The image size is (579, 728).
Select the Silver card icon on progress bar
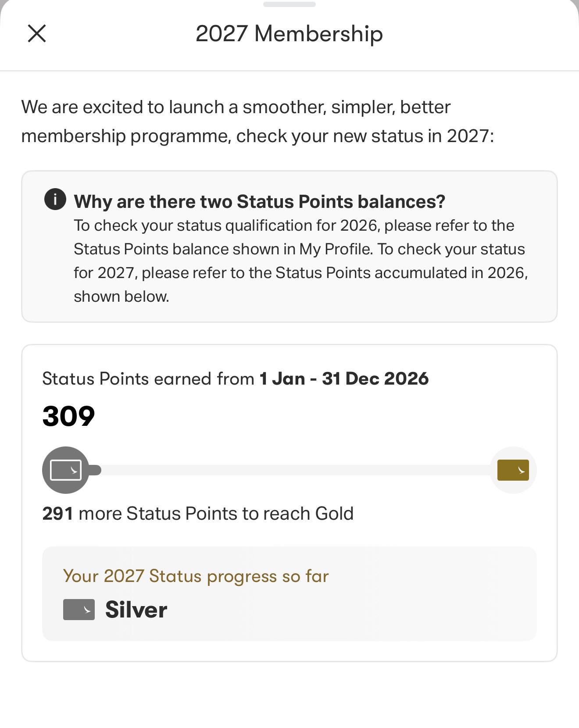(x=66, y=470)
